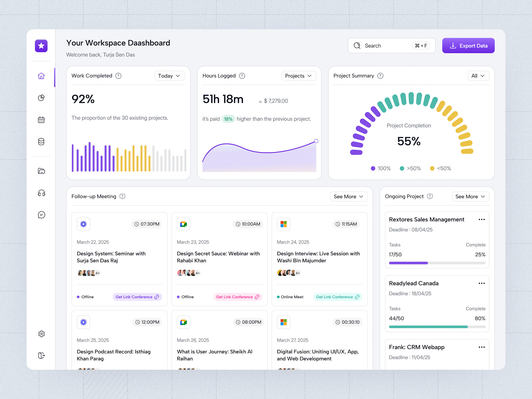Open the calendar section from the sidebar
Image resolution: width=532 pixels, height=399 pixels.
pyautogui.click(x=41, y=119)
